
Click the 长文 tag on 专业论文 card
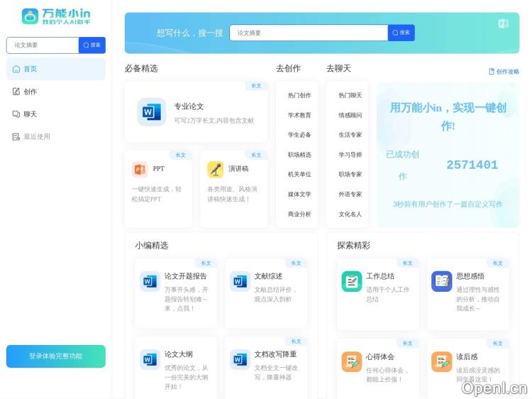point(257,86)
